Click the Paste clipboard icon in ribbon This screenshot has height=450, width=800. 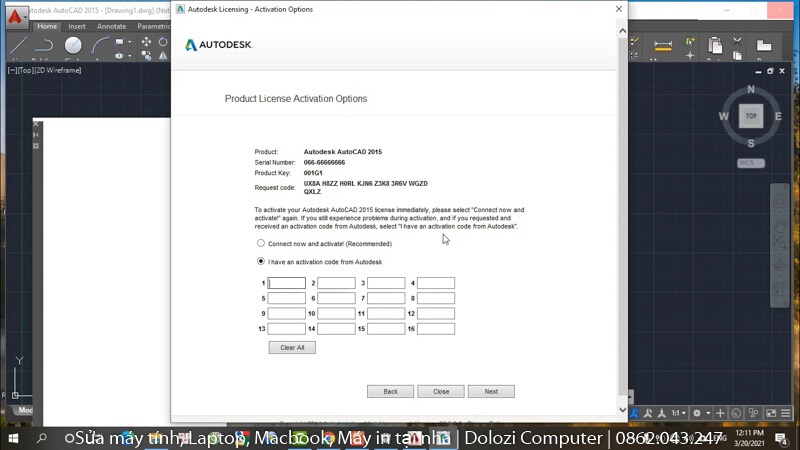tap(715, 46)
